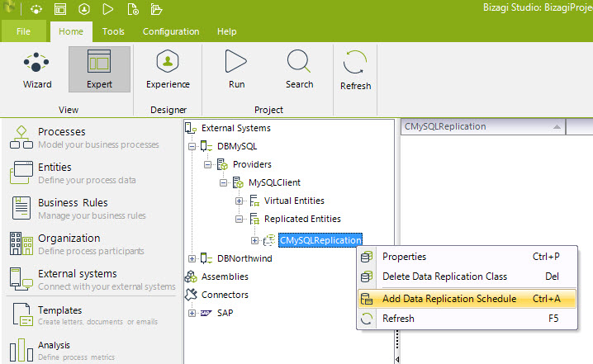Screen dimensions: 593x364
Task: Select the Connectors tree item
Action: 225,295
